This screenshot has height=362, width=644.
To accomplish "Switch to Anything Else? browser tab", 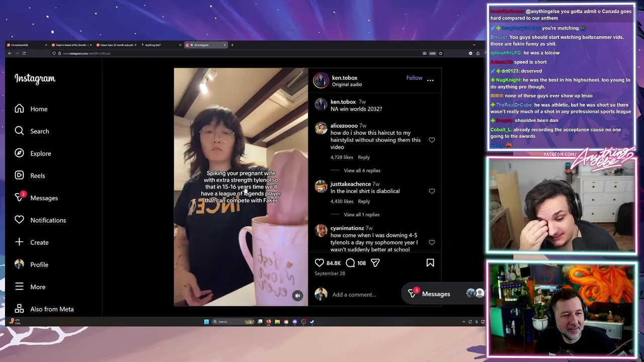I will 162,45.
